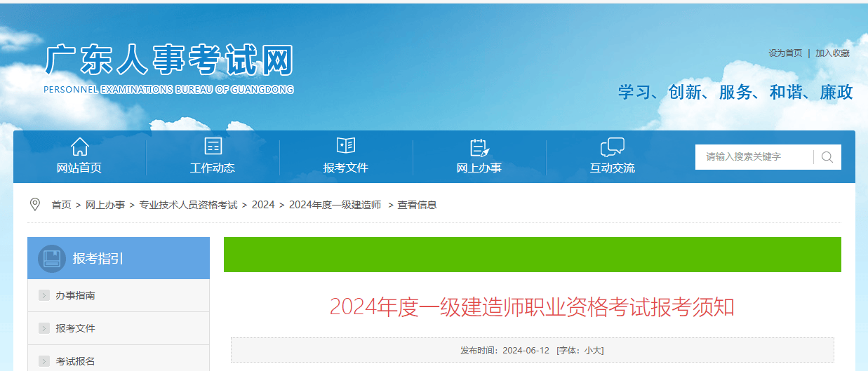Click the floppy disk icon beside 报考指引

coord(51,258)
